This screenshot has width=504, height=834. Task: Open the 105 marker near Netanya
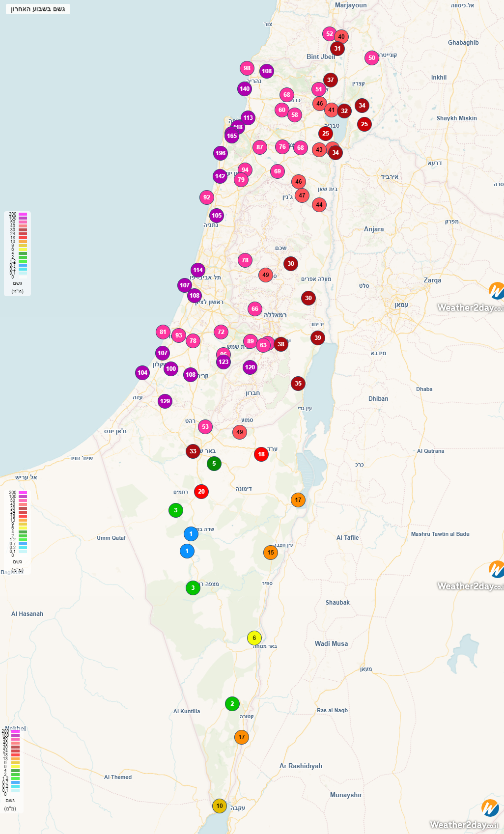[217, 216]
